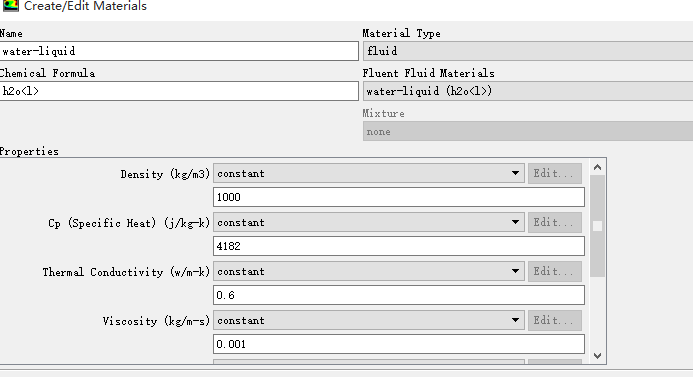
Task: Click Edit button beside Density
Action: coord(555,173)
